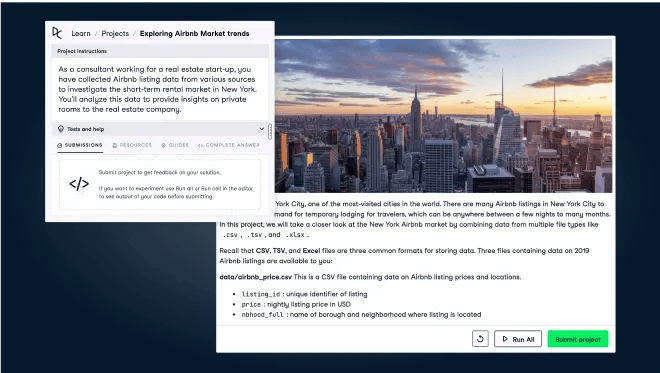Viewport: 660px width, 373px height.
Task: Expand the Tests and help header
Action: [x=160, y=129]
